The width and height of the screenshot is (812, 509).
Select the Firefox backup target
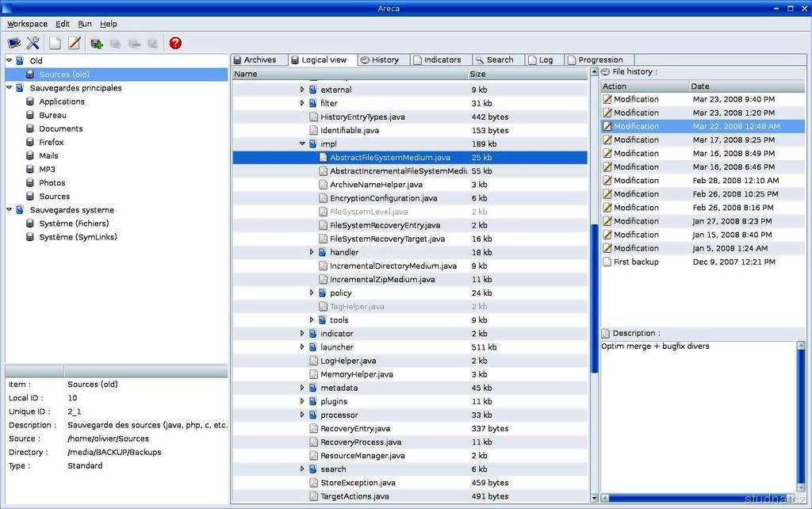pos(51,142)
